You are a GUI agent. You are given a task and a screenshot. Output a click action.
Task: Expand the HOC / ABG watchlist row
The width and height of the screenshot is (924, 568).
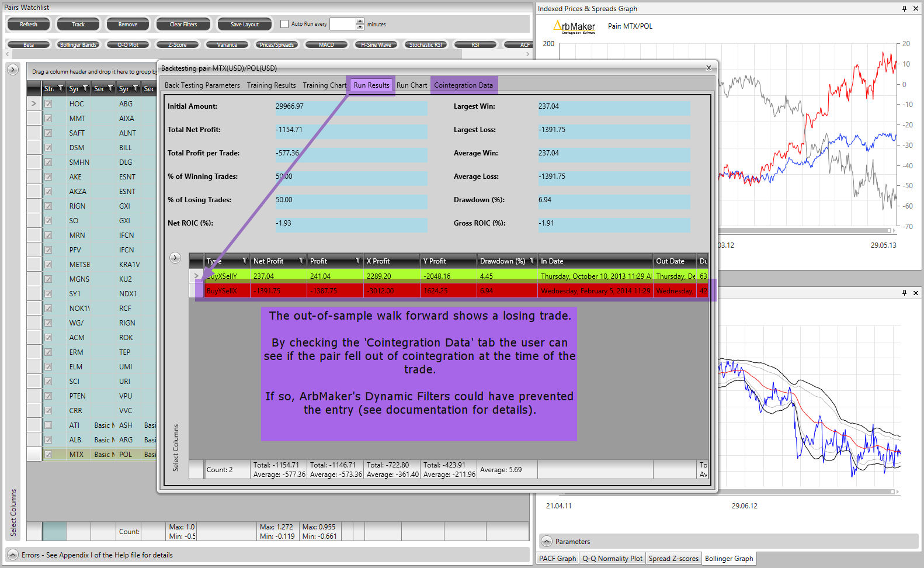point(34,103)
